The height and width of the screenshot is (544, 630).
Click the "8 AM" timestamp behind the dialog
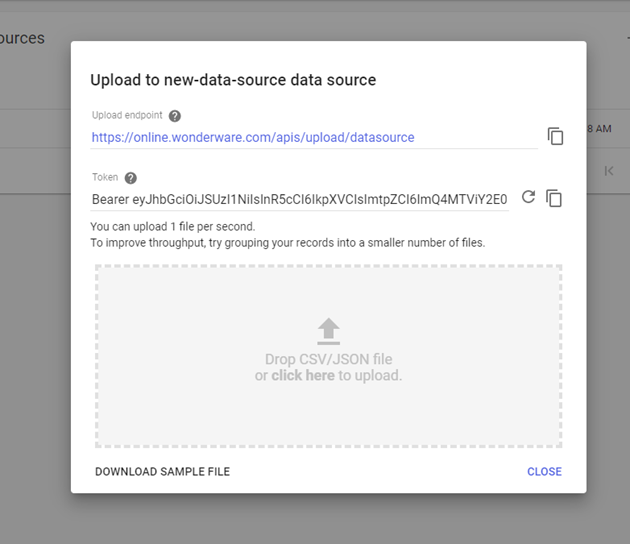click(599, 129)
